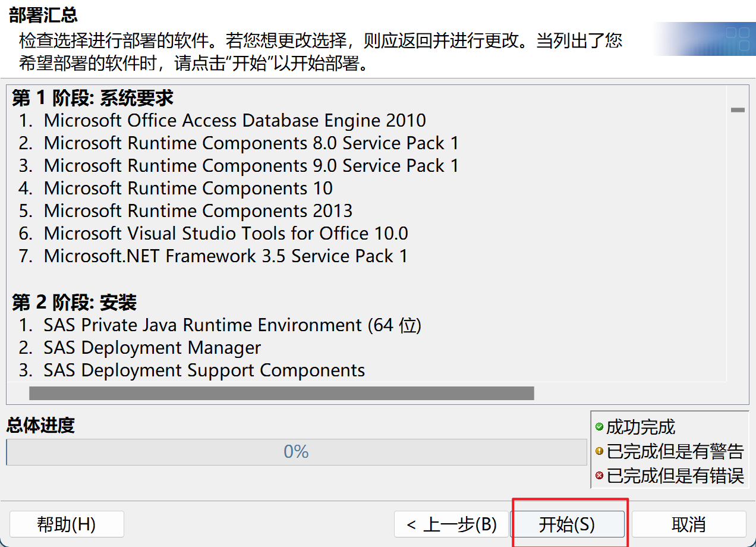Select the SAS Deployment Manager row
This screenshot has width=756, height=547.
point(140,348)
